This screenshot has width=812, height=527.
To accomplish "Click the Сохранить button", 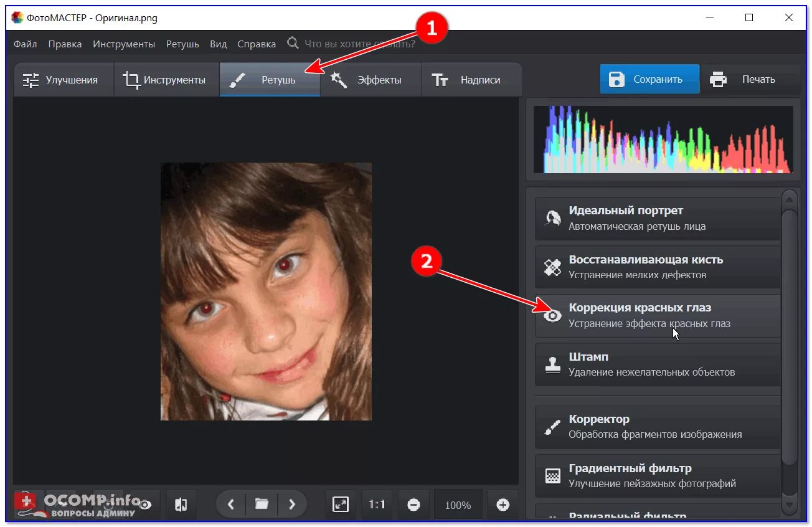I will click(649, 79).
